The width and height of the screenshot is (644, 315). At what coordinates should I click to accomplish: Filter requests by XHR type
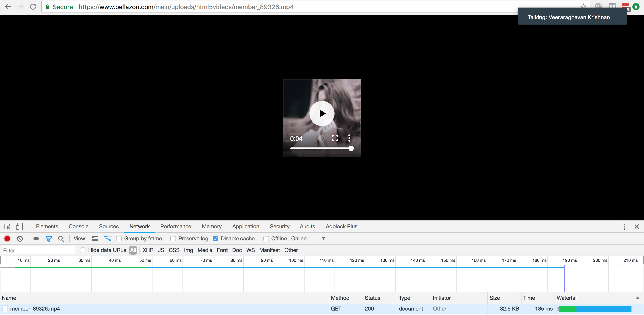(x=148, y=250)
